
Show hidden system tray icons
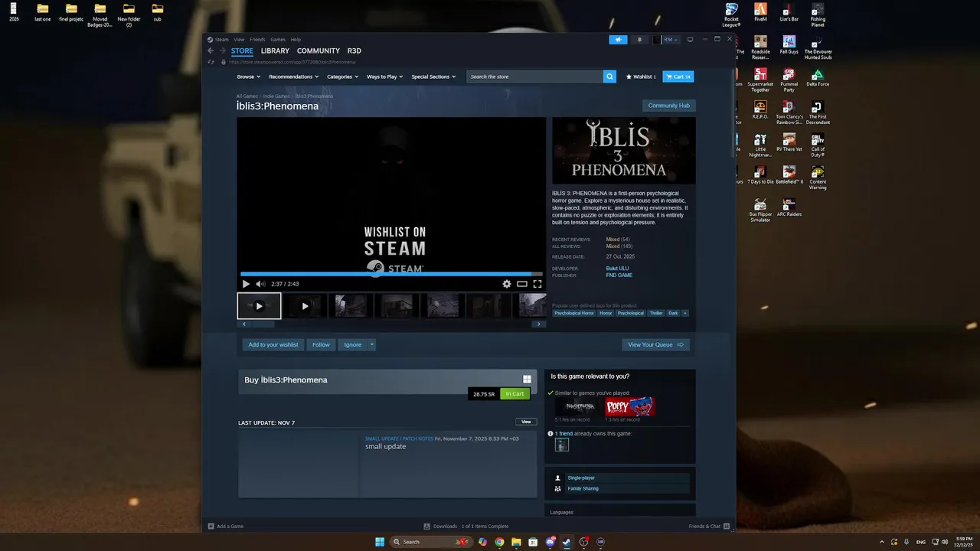pos(881,542)
